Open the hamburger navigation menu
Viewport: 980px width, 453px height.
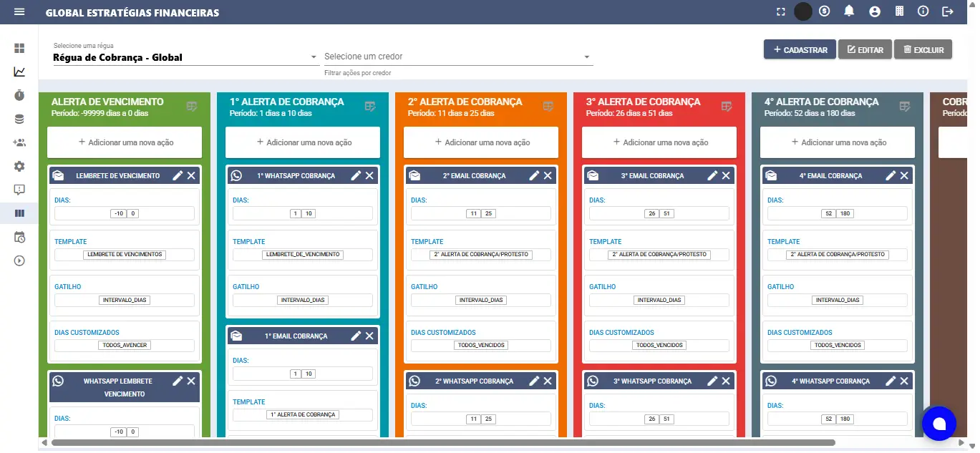tap(19, 12)
